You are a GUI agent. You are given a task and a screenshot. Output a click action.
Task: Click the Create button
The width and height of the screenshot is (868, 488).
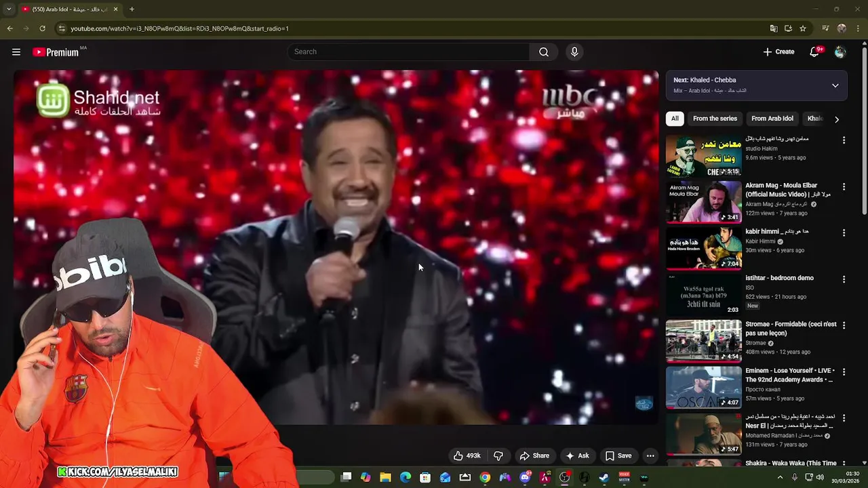tap(778, 52)
